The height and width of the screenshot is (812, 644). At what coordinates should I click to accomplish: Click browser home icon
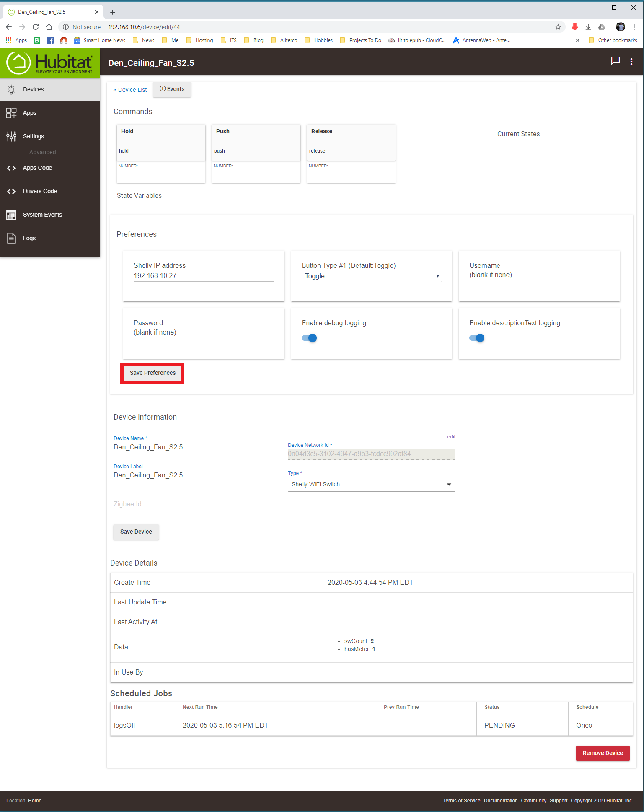click(x=49, y=27)
